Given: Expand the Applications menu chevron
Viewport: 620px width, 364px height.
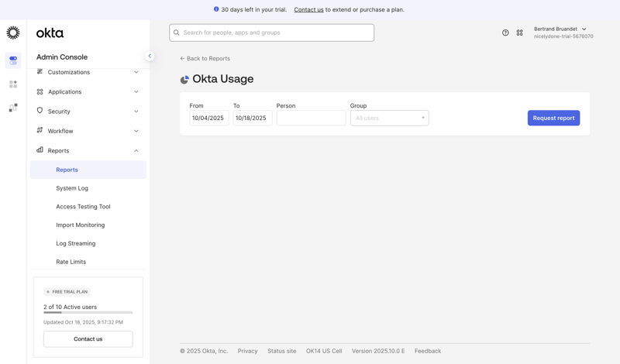Looking at the screenshot, I should [x=136, y=91].
